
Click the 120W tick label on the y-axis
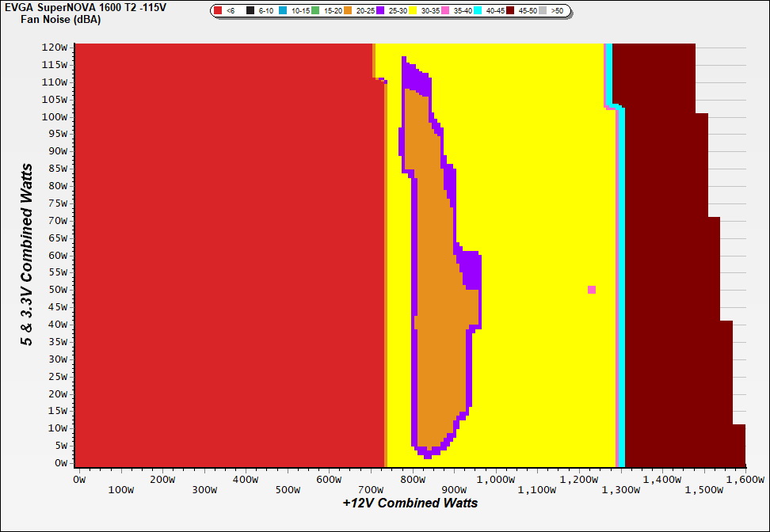[x=57, y=47]
